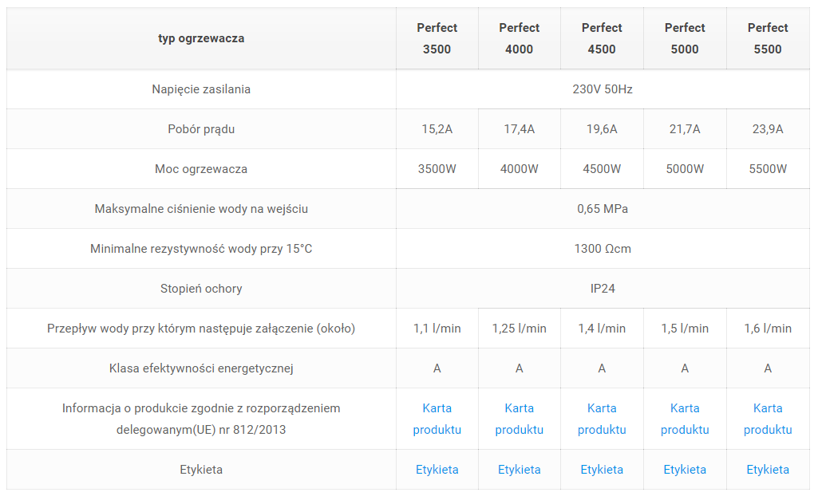818x504 pixels.
Task: Select the Perfect 4000 column header
Action: (519, 38)
